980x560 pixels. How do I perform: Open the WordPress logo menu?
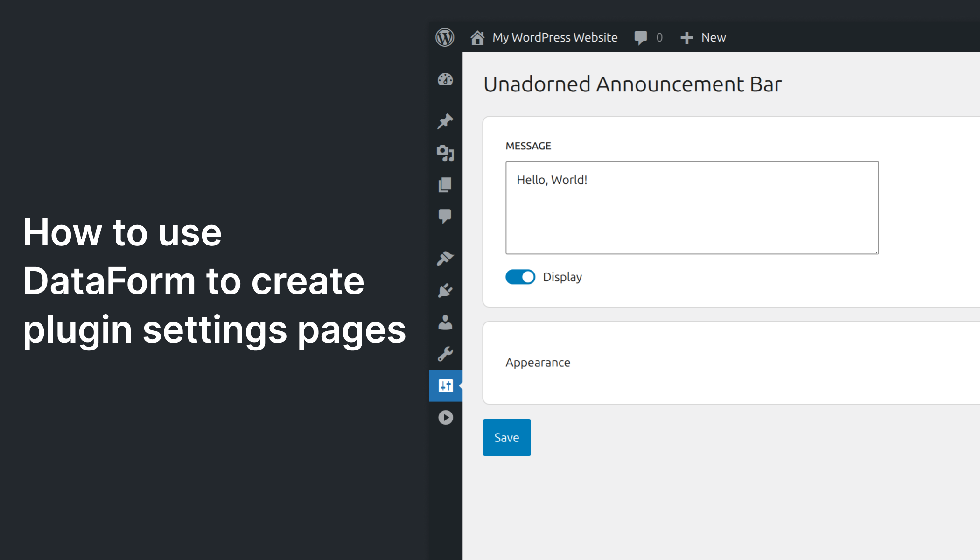pos(445,37)
